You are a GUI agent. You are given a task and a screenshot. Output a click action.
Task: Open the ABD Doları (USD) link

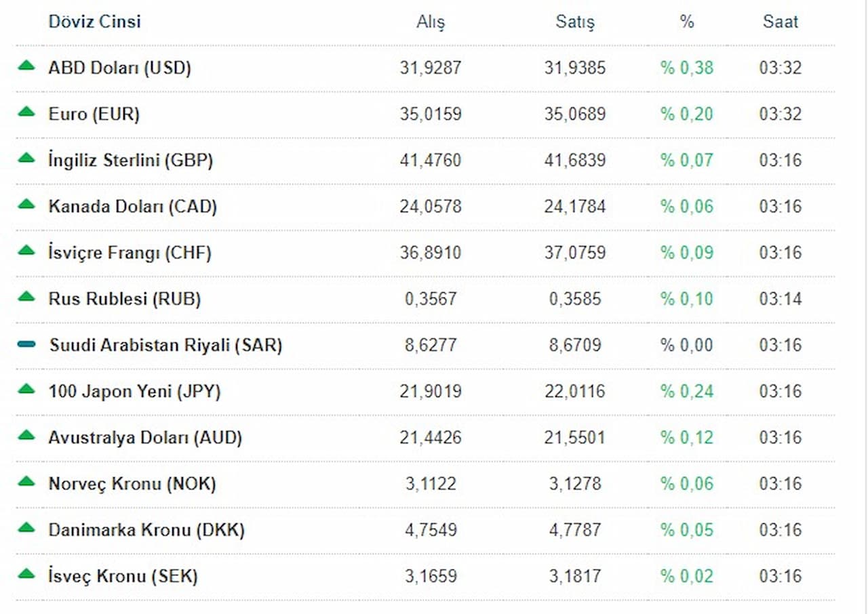(x=119, y=68)
